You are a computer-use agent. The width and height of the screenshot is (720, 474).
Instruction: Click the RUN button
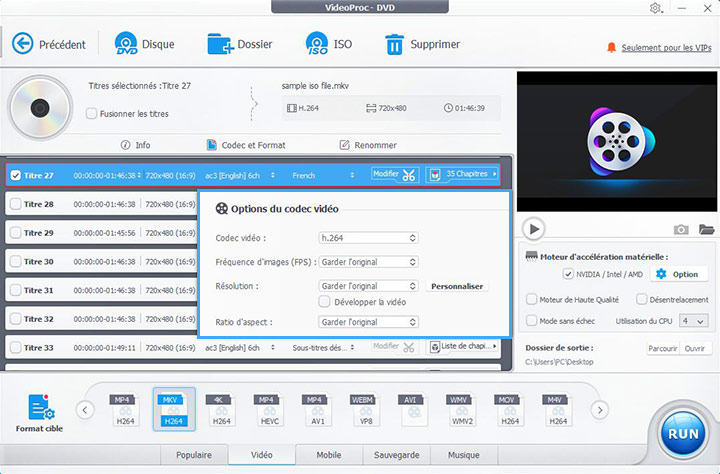683,433
